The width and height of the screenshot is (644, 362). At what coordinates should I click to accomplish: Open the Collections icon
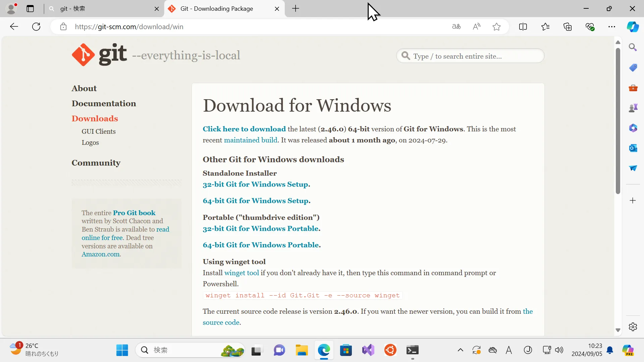click(x=568, y=27)
